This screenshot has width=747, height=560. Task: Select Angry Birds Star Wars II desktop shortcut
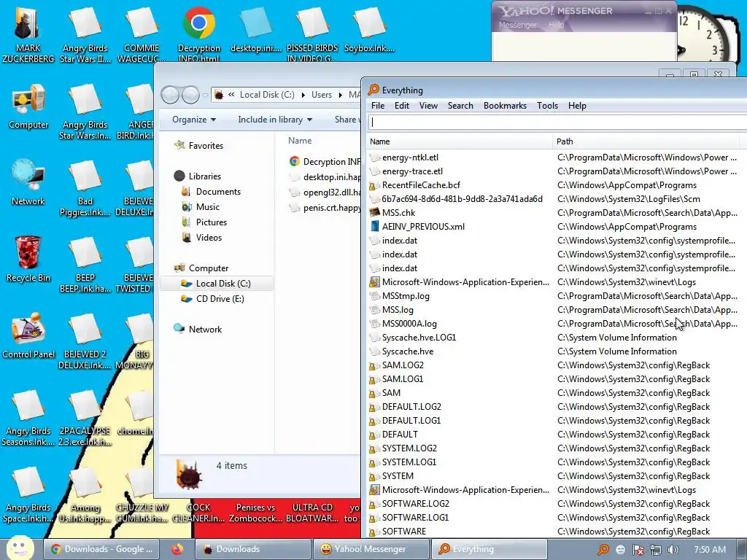(x=85, y=34)
